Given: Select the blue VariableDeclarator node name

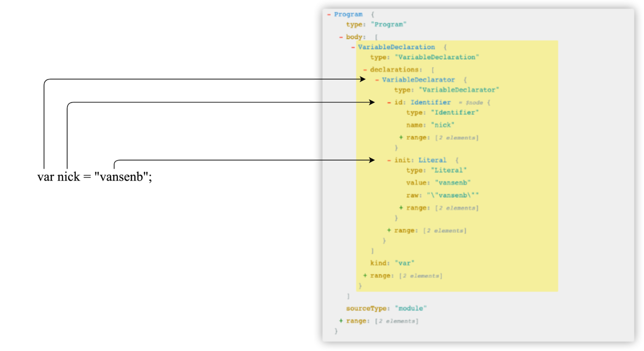Looking at the screenshot, I should (x=419, y=80).
